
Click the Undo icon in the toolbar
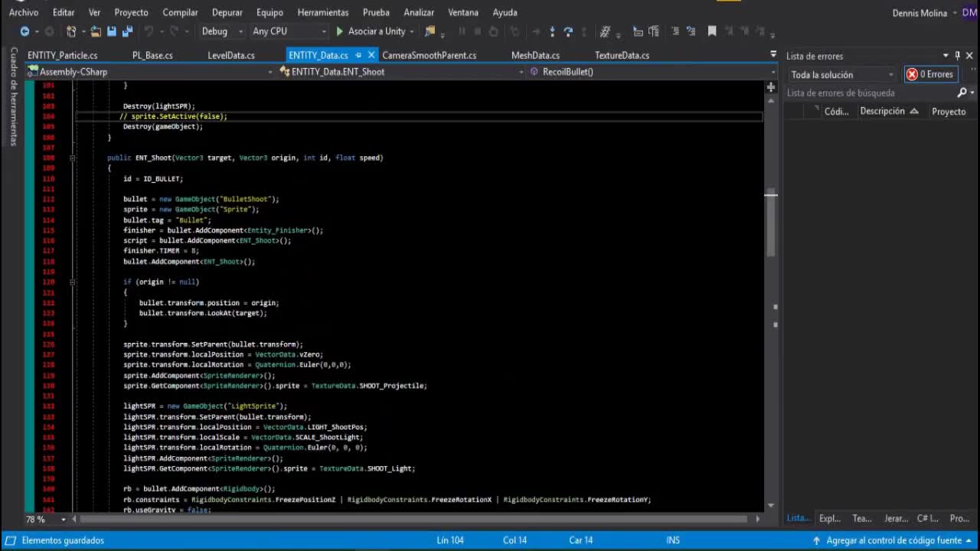point(147,32)
